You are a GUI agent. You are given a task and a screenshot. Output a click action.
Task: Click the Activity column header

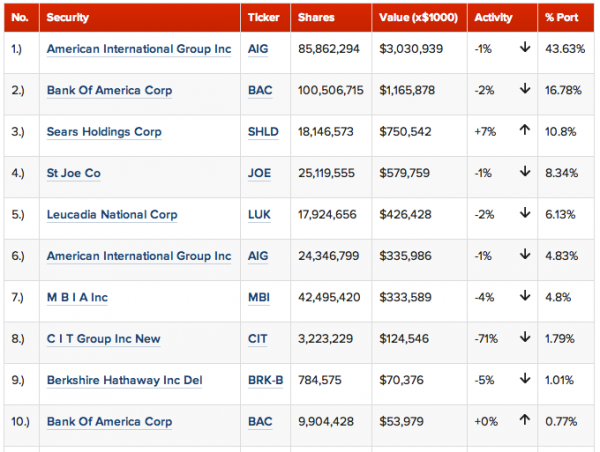coord(494,18)
